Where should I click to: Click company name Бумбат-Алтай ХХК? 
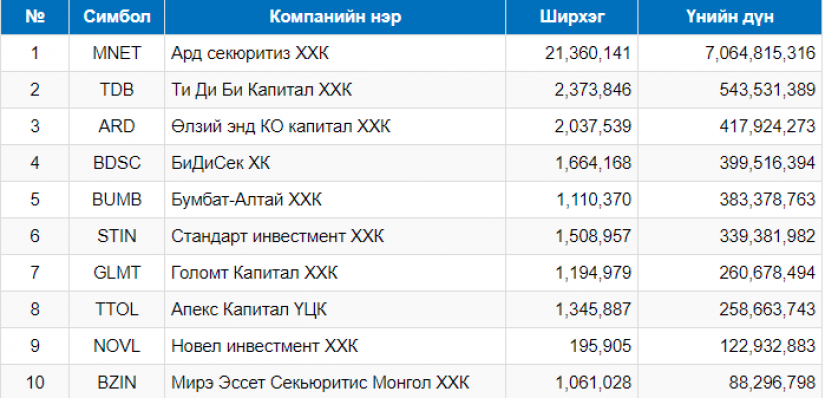246,200
